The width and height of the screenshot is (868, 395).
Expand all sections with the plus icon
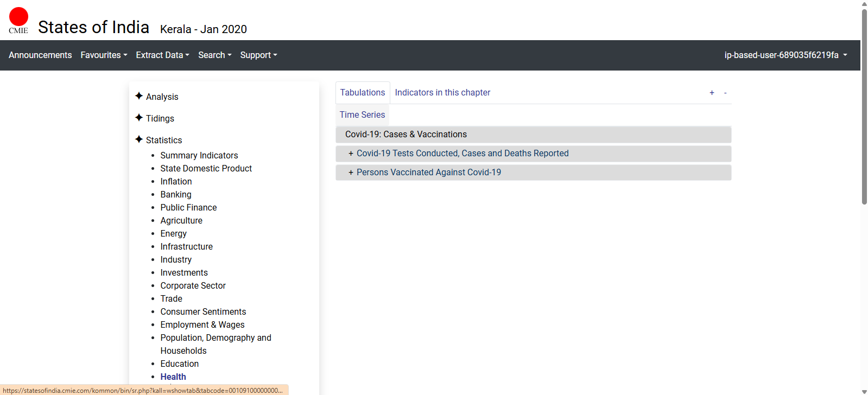coord(712,93)
